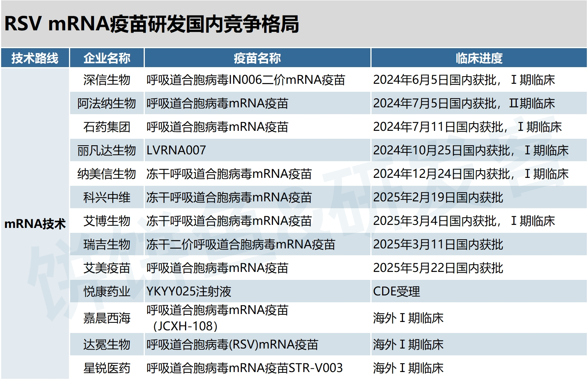Click 科兴中维's 冻干呼吸道合胞病毒mRNA疫苗 cell

257,197
